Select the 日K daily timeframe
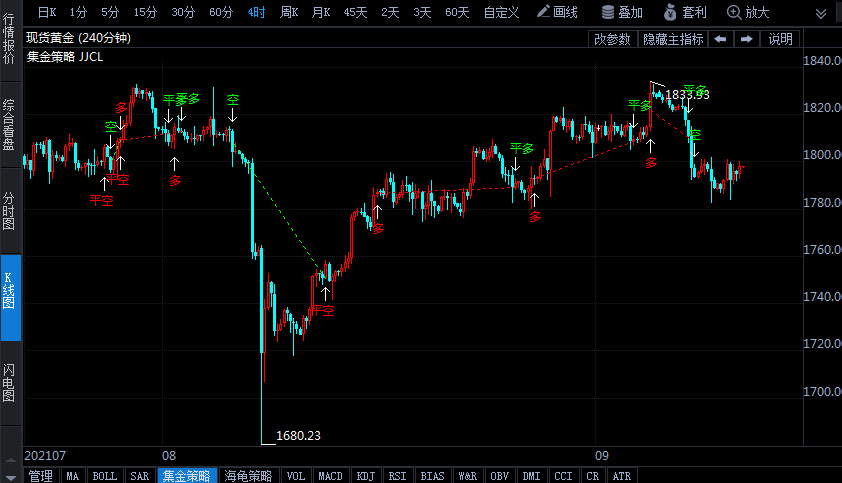Screen dimensions: 842x483 point(47,12)
